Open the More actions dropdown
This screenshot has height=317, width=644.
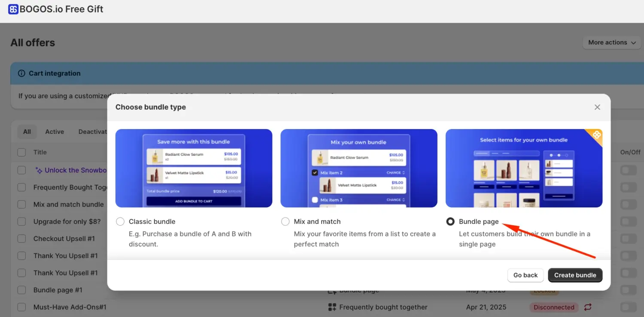tap(611, 42)
